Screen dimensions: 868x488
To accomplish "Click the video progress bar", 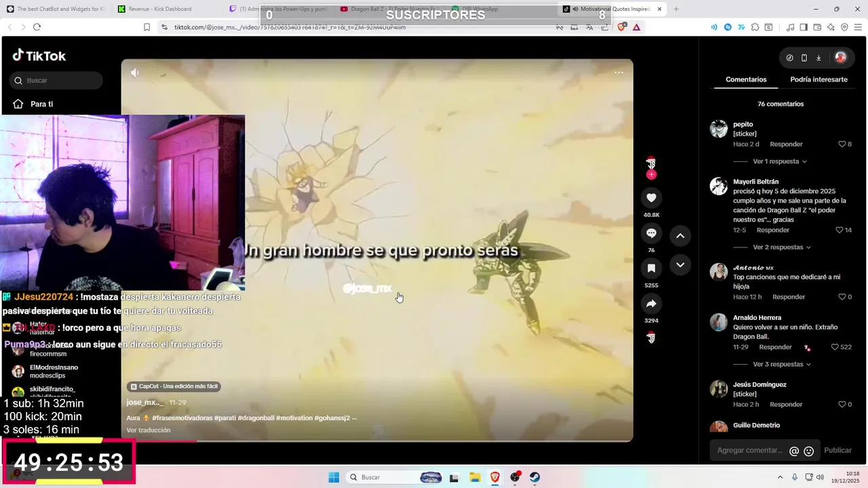I will [x=377, y=441].
